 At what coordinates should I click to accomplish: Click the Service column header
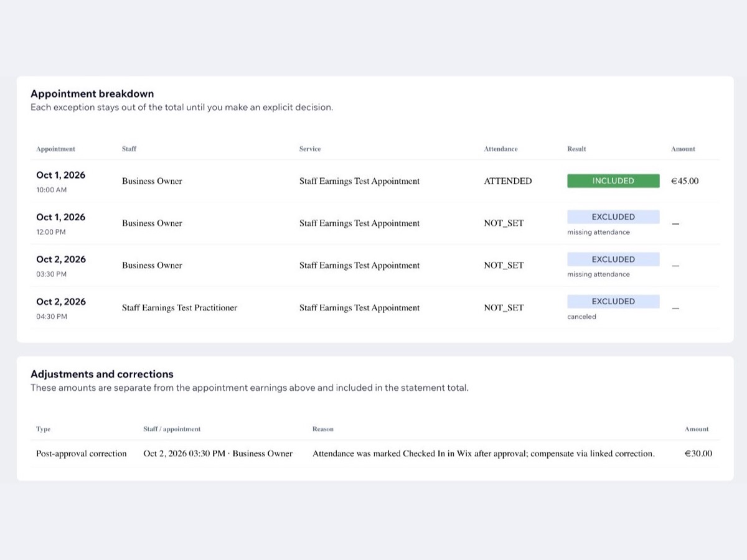(310, 149)
